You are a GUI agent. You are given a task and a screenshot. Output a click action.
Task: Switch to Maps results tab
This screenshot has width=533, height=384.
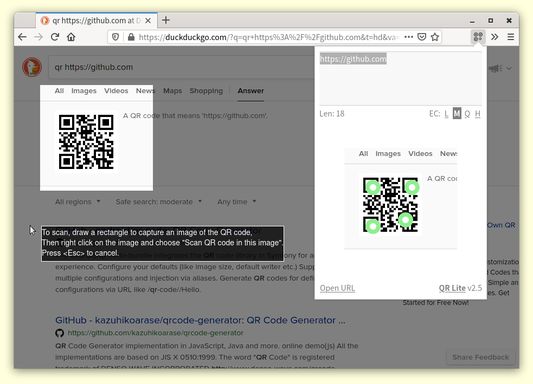(x=172, y=91)
